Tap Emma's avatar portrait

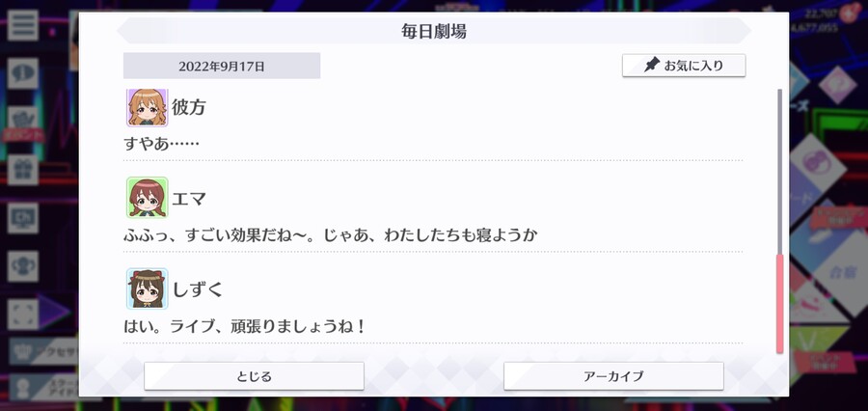pos(147,198)
